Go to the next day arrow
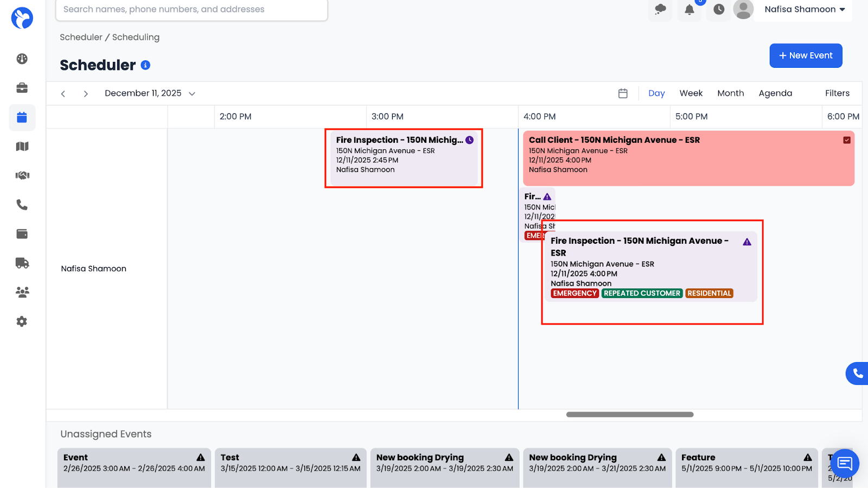 pos(86,94)
